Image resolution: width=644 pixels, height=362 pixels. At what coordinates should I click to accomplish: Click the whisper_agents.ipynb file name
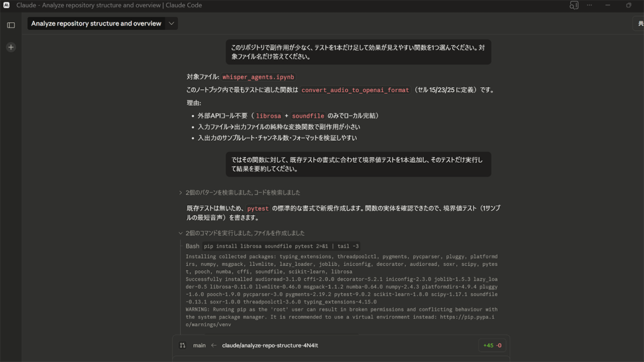pos(258,77)
